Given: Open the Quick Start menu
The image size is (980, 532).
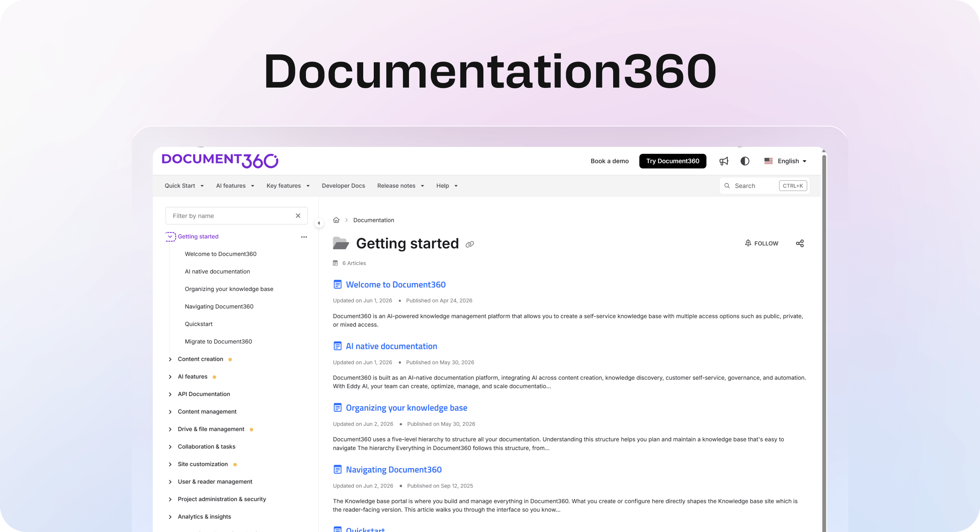Looking at the screenshot, I should coord(184,186).
